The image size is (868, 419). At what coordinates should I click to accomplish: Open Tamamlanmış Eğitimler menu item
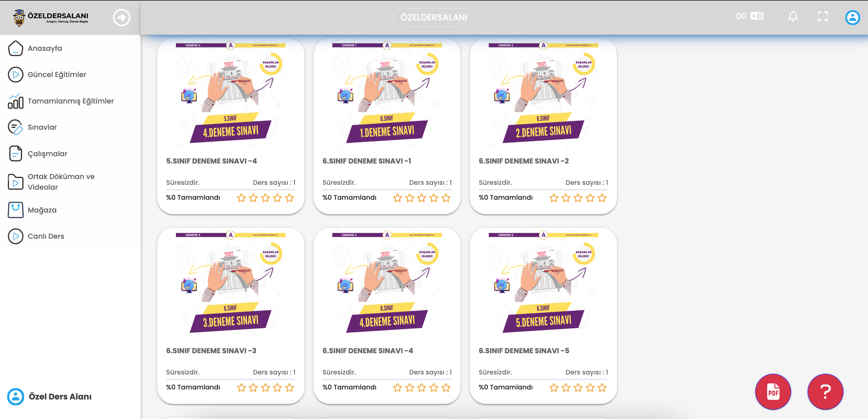coord(70,101)
